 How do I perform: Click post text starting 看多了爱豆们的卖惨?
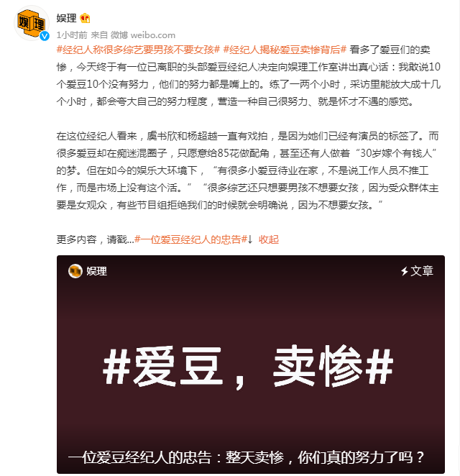click(x=249, y=75)
